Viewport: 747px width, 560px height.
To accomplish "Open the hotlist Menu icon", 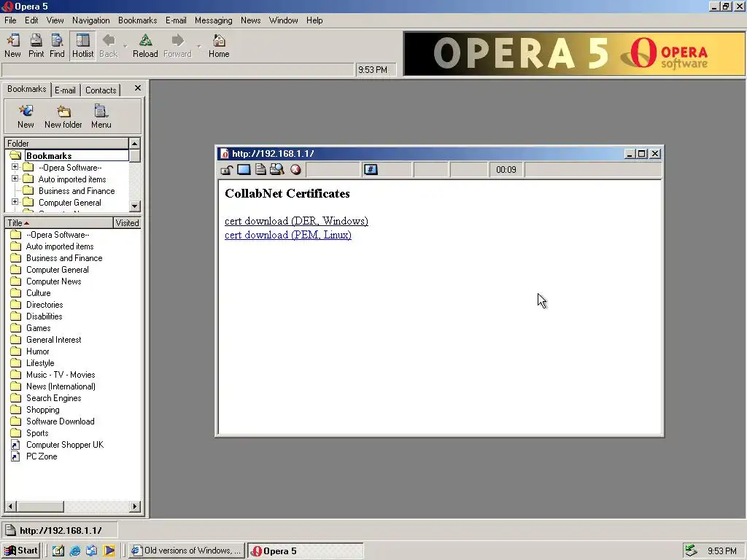I will pyautogui.click(x=101, y=117).
